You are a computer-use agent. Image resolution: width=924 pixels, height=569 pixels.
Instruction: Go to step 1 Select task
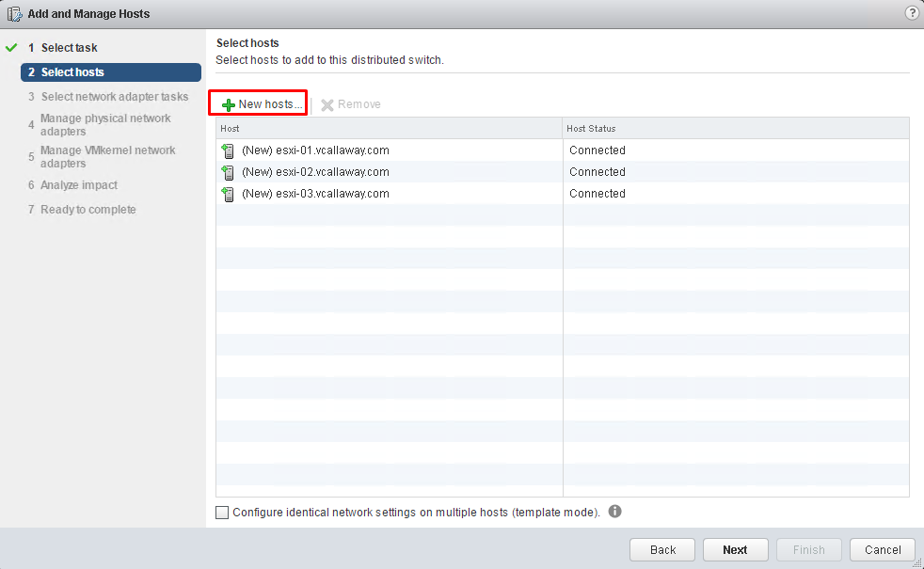pos(62,48)
